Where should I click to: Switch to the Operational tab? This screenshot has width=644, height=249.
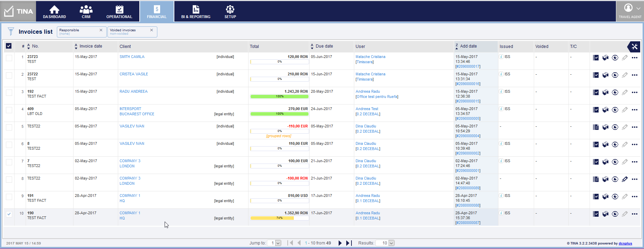pyautogui.click(x=119, y=11)
